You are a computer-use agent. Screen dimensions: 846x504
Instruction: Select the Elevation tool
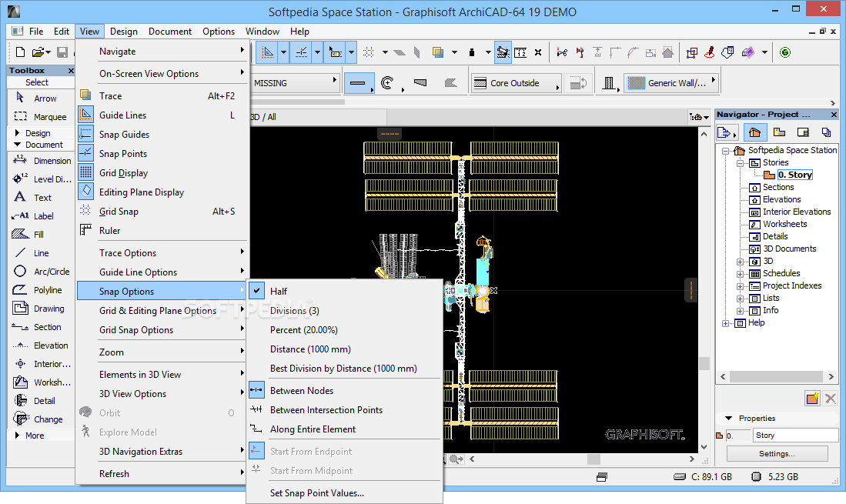[41, 345]
